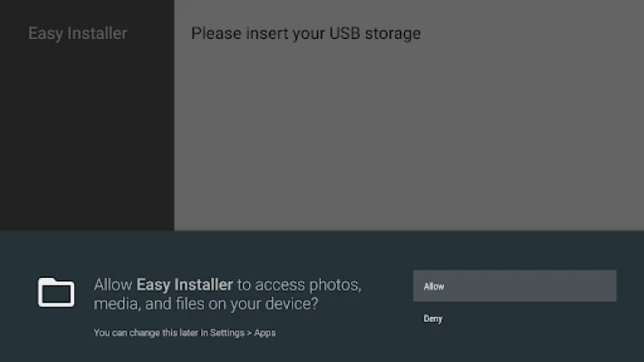Screen dimensions: 644x362
Task: Click the dimmed gray content area
Action: click(x=409, y=131)
